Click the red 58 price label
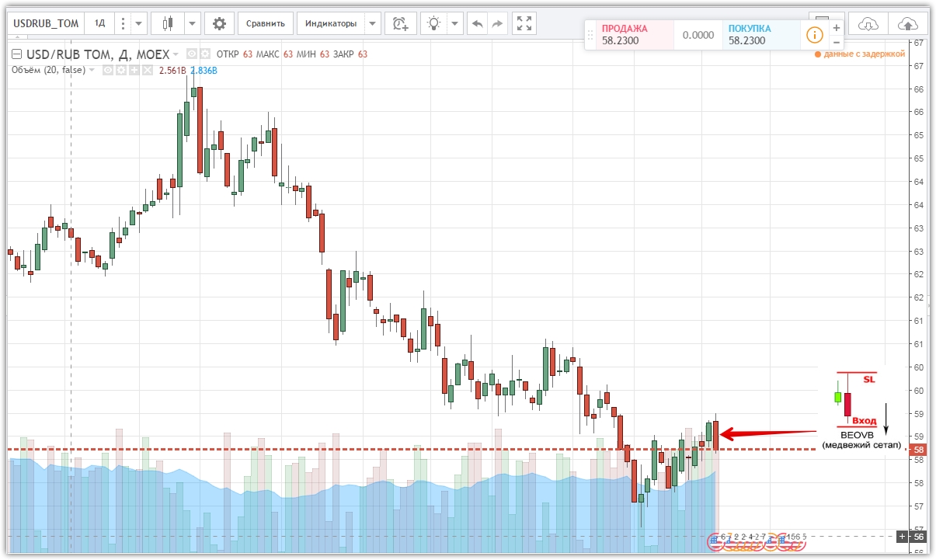The height and width of the screenshot is (560, 936). tap(918, 450)
